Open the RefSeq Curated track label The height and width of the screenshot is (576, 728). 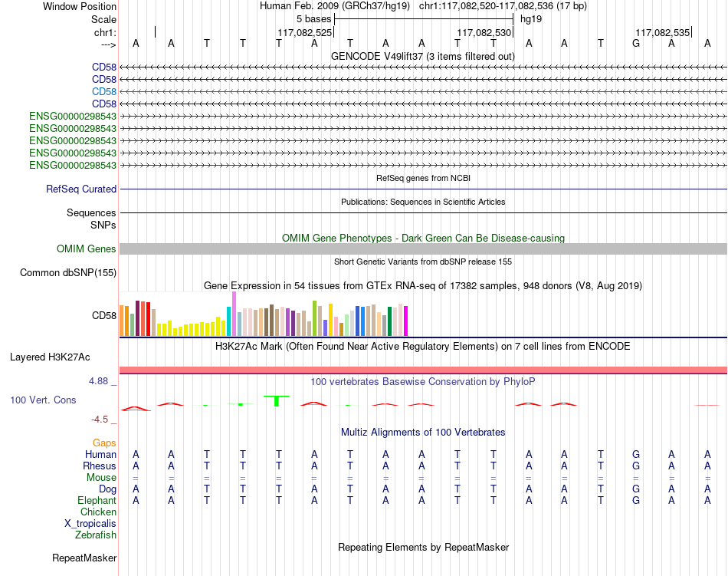point(80,189)
